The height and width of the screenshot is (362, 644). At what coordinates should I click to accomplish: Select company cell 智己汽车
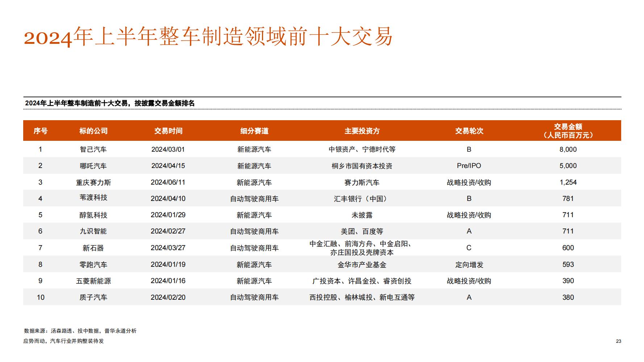click(94, 150)
